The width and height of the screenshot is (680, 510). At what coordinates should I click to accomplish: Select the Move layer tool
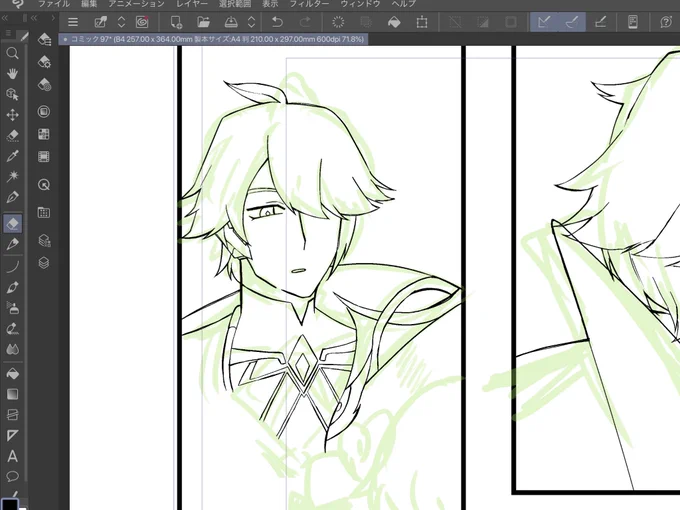[12, 115]
